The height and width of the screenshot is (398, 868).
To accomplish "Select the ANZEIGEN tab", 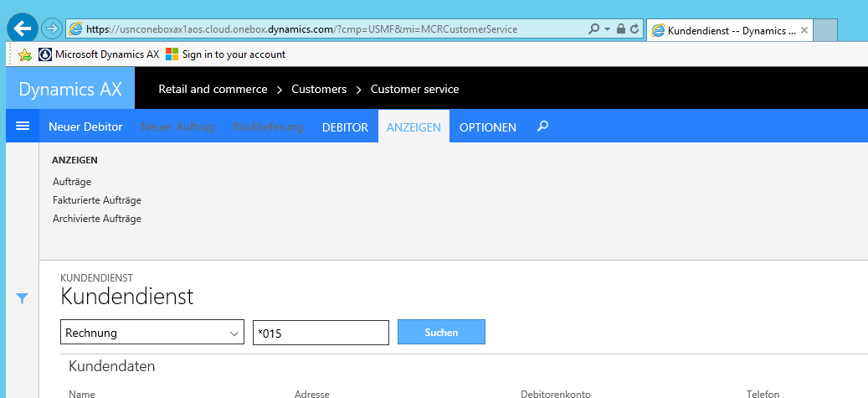I will (x=413, y=127).
